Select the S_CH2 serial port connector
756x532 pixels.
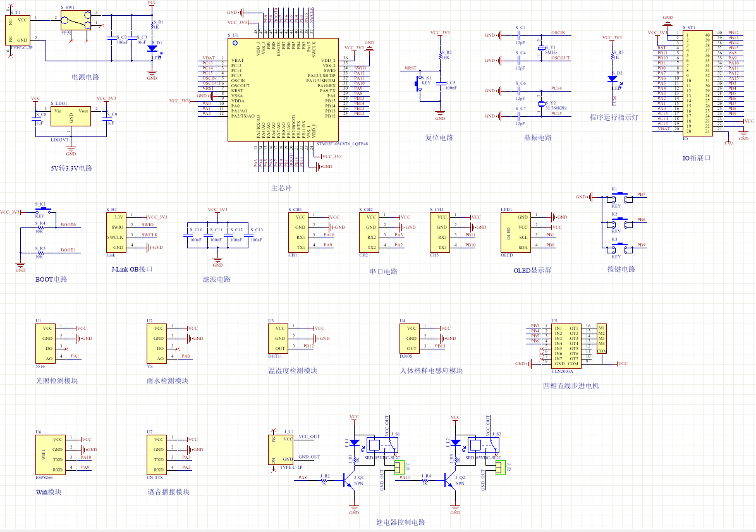click(x=369, y=233)
